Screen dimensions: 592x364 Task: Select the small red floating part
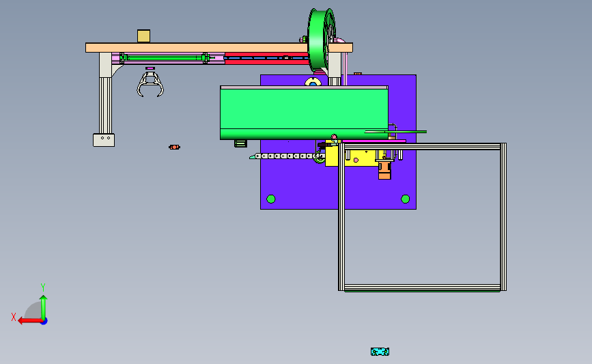click(x=174, y=147)
